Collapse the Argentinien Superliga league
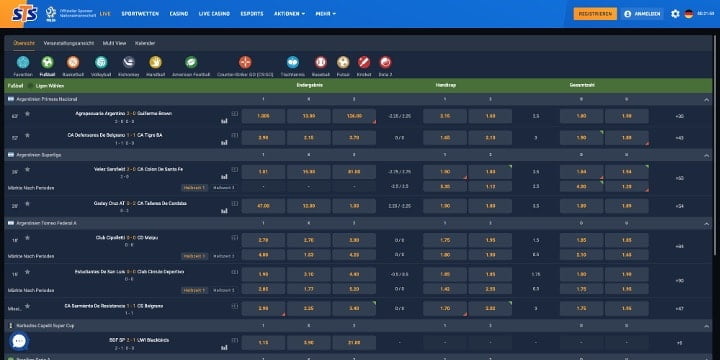Screen dimensions: 720x360 coord(706,156)
